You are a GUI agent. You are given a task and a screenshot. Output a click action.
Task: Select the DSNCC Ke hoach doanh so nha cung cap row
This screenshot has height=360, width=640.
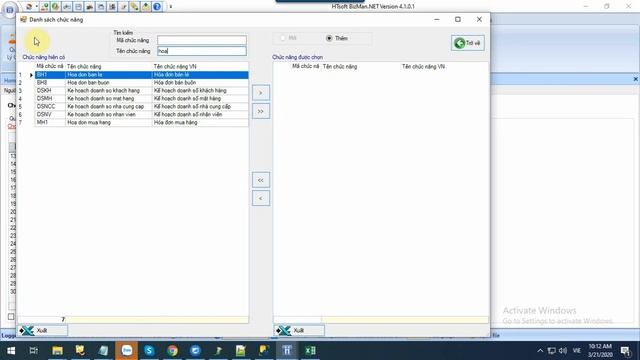pos(141,107)
